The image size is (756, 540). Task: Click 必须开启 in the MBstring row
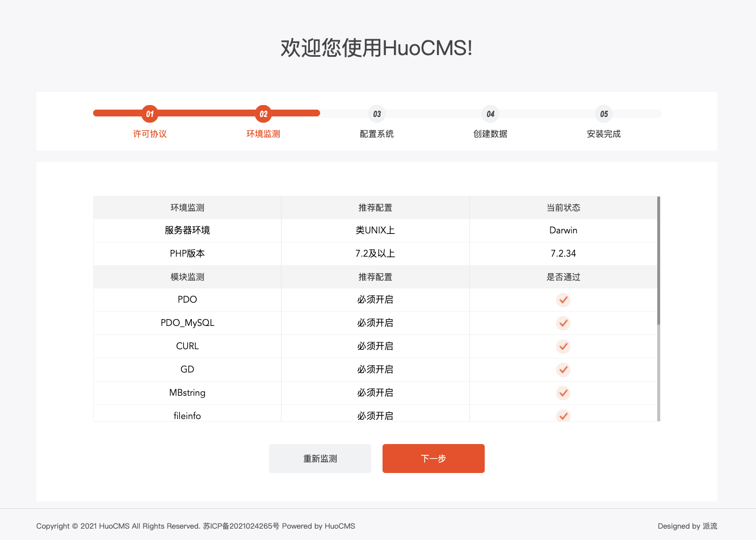coord(375,393)
